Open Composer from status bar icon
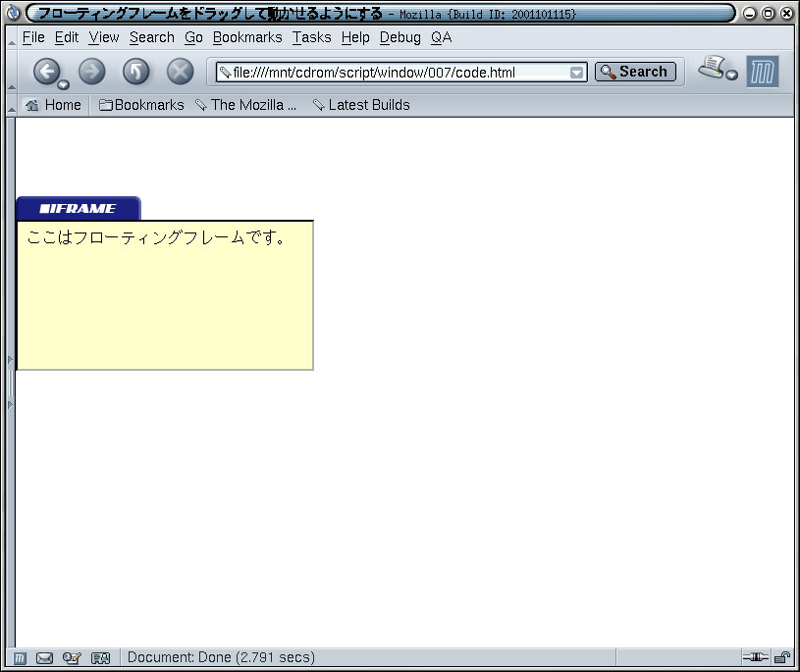Viewport: 800px width, 672px height. point(72,658)
